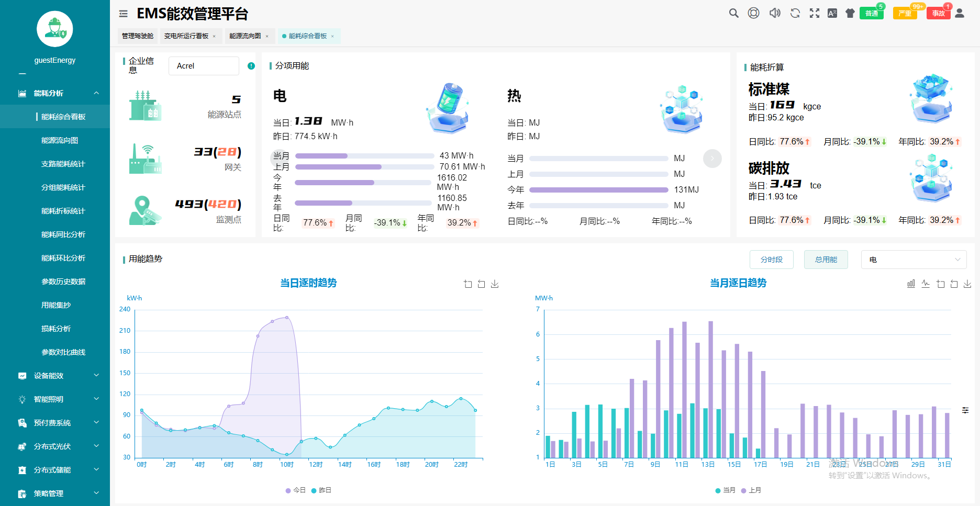The image size is (980, 506).
Task: Download the daily hourly trend chart image
Action: tap(495, 284)
